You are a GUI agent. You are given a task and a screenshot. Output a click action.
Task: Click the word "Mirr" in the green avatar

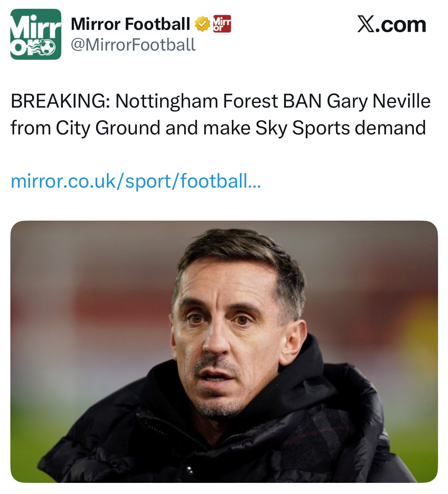pyautogui.click(x=36, y=27)
